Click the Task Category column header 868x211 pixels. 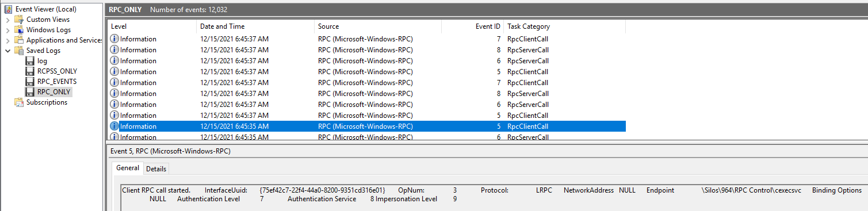click(x=564, y=26)
